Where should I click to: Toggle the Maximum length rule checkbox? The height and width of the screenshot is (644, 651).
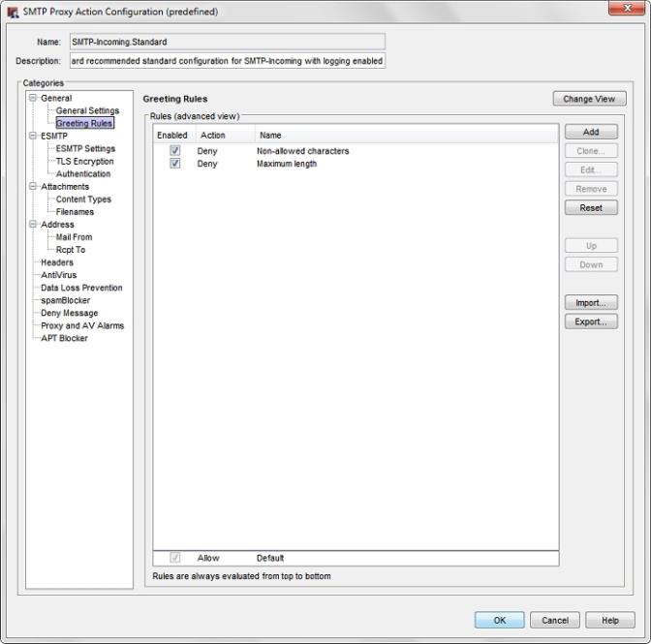click(174, 164)
